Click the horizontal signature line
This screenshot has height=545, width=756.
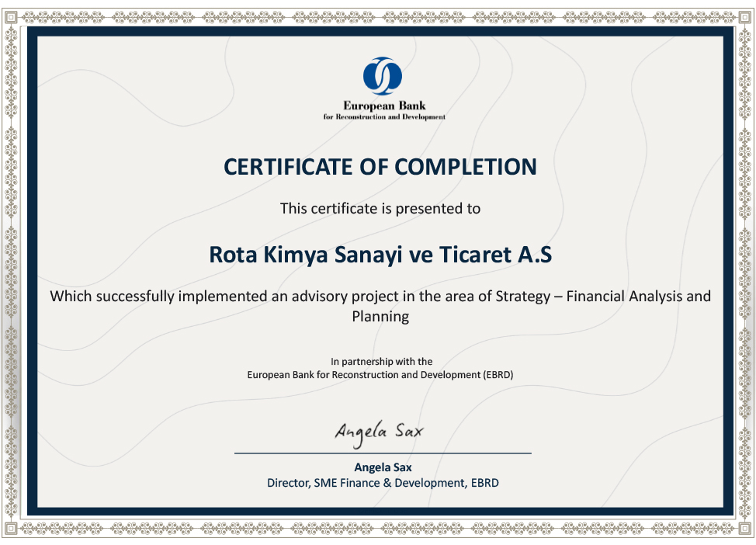(383, 453)
